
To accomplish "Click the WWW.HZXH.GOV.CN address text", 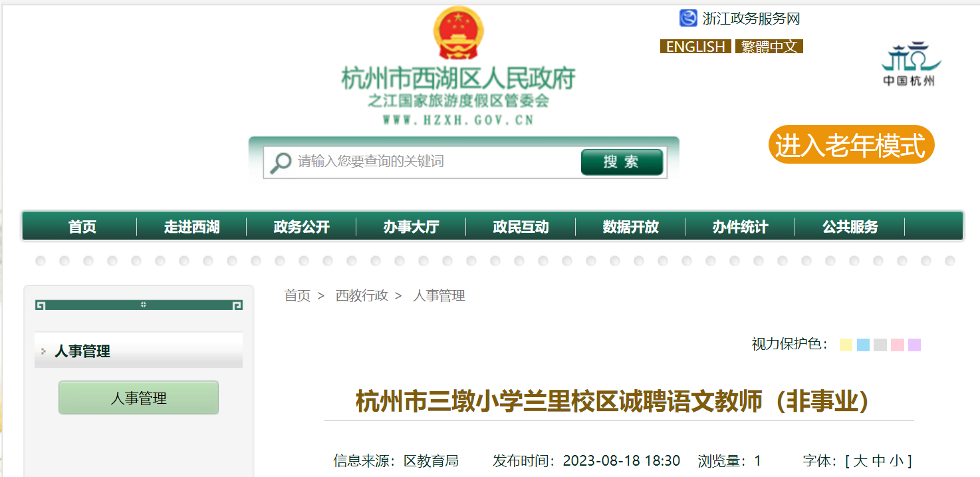I will 458,120.
